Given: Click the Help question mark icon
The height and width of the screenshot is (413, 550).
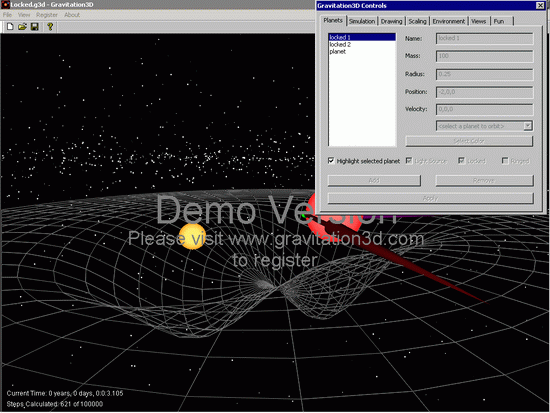Looking at the screenshot, I should pyautogui.click(x=50, y=27).
